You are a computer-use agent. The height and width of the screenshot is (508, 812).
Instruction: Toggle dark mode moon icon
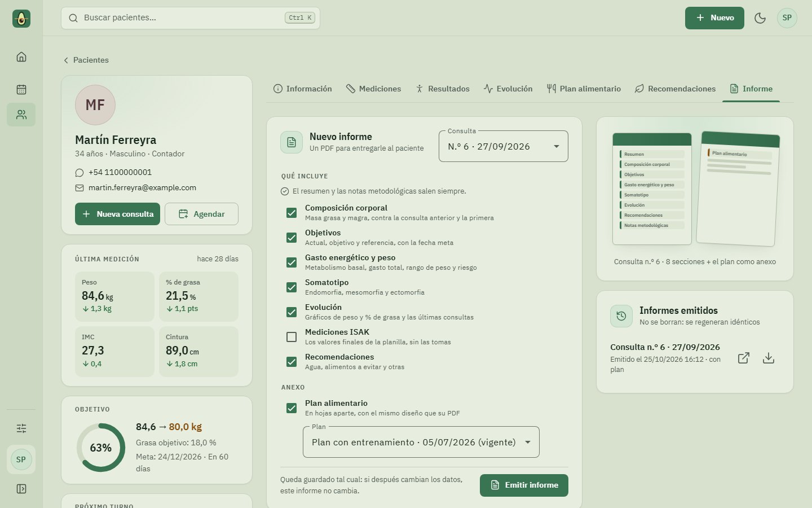(x=760, y=18)
